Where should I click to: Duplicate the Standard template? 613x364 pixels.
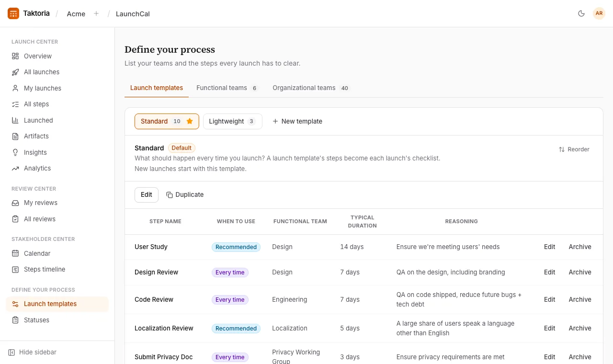pos(185,194)
